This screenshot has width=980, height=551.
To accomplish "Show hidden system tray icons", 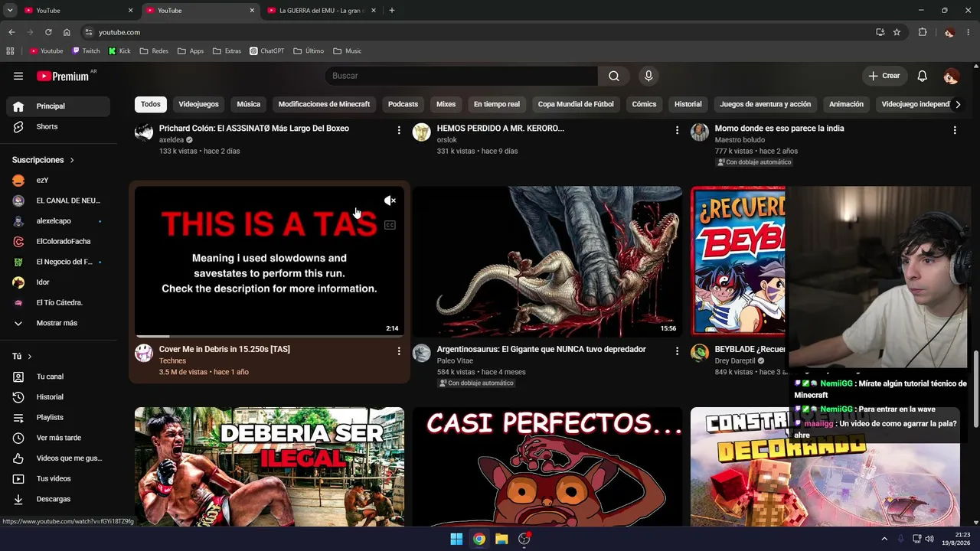I will [884, 539].
